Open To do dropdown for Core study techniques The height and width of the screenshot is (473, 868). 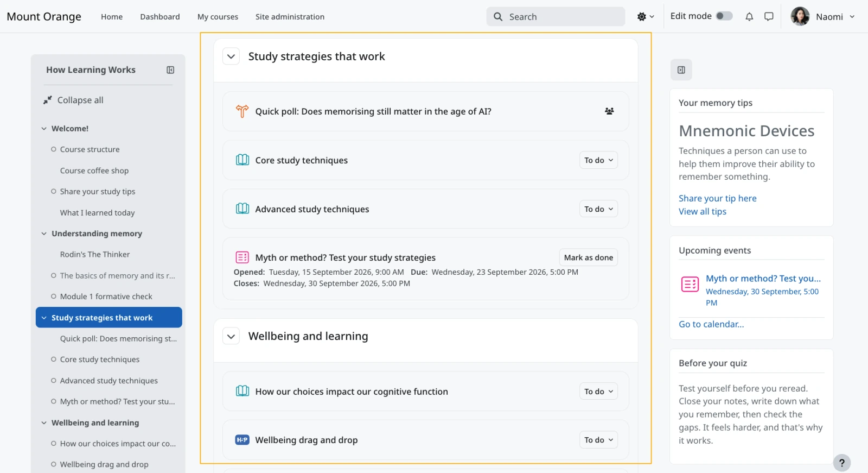click(x=598, y=160)
